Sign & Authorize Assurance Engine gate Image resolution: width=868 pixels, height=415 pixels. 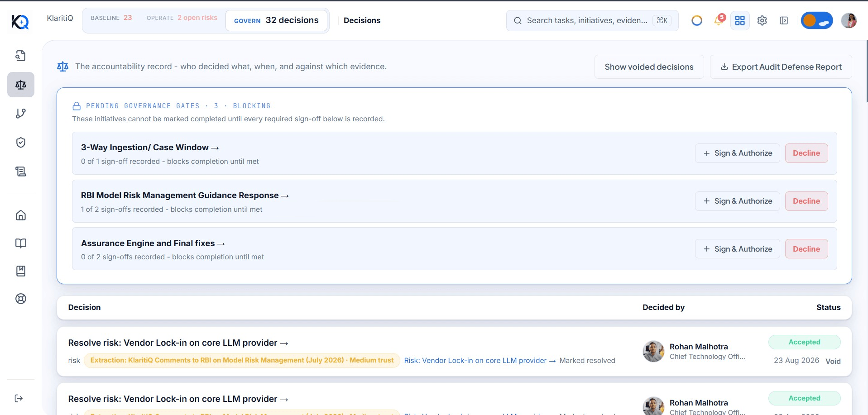point(737,249)
